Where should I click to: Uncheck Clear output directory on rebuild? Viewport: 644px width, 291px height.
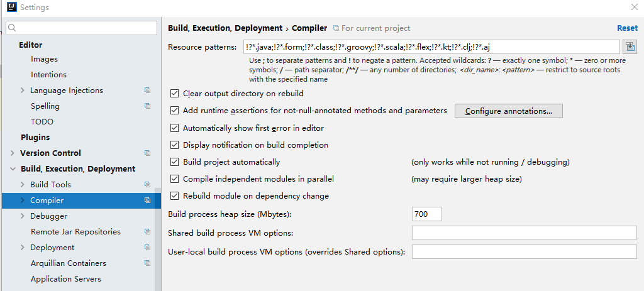coord(175,94)
